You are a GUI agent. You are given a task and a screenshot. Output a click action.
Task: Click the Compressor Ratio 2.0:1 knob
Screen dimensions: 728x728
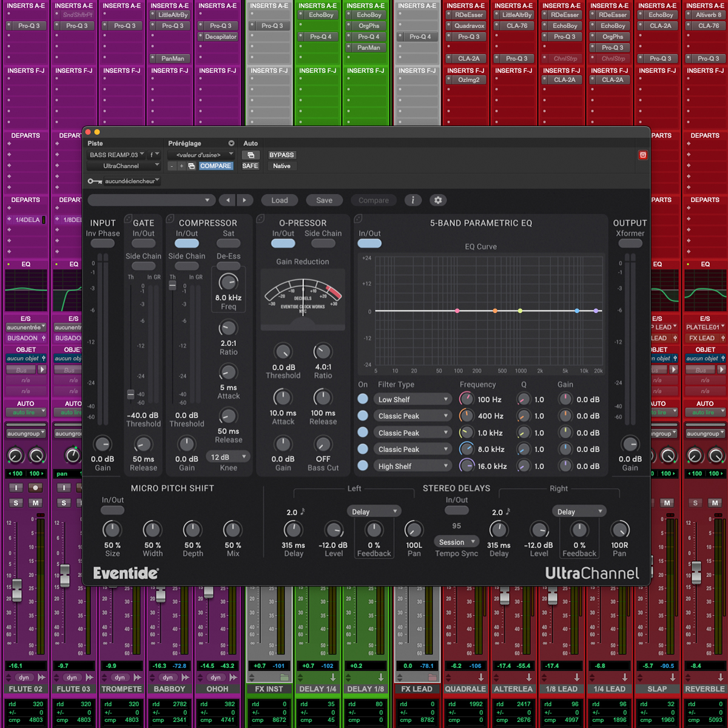(228, 328)
